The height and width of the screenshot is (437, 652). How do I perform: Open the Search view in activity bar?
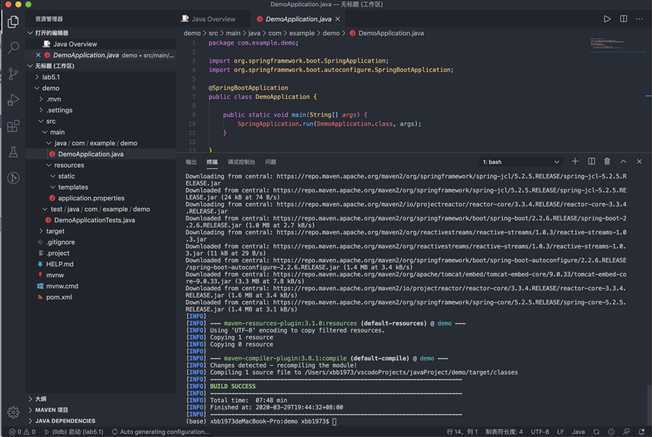click(13, 47)
